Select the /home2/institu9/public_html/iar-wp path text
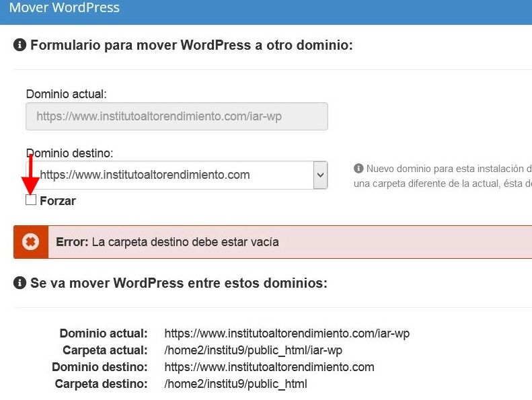 coord(254,350)
